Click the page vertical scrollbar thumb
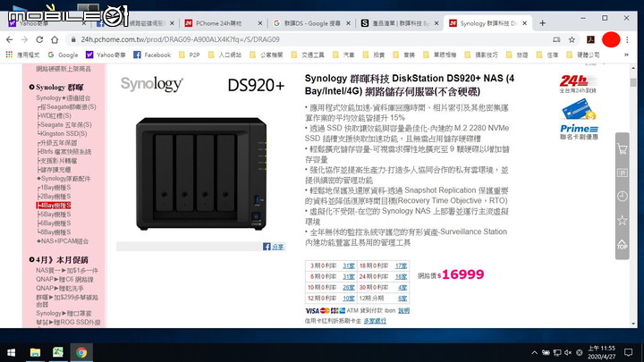The image size is (644, 362). (633, 82)
